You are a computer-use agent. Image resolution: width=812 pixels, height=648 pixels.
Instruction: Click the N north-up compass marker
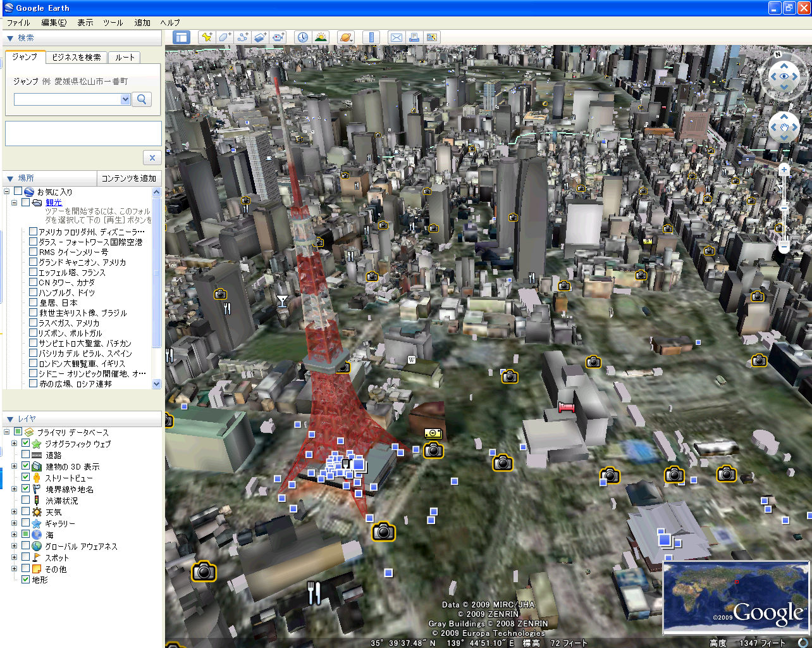click(779, 54)
